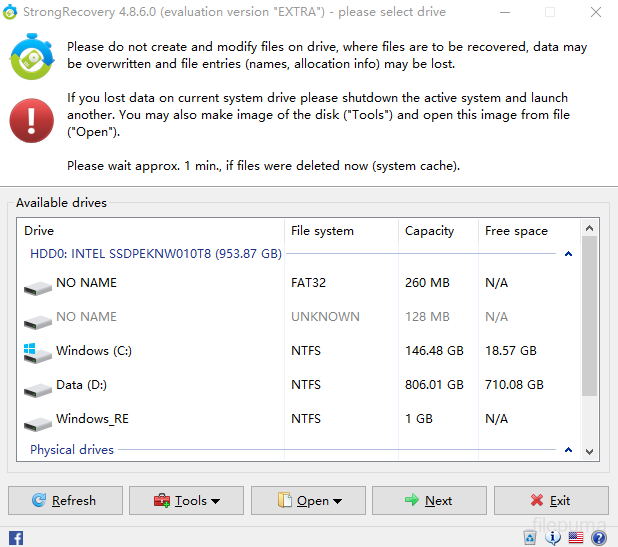
Task: Click the Exit button
Action: (551, 501)
